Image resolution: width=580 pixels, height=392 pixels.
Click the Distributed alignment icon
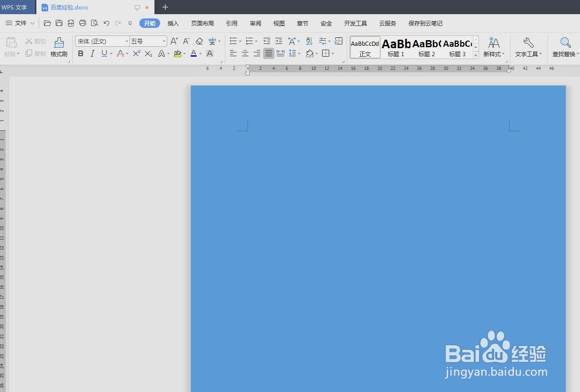tap(281, 53)
